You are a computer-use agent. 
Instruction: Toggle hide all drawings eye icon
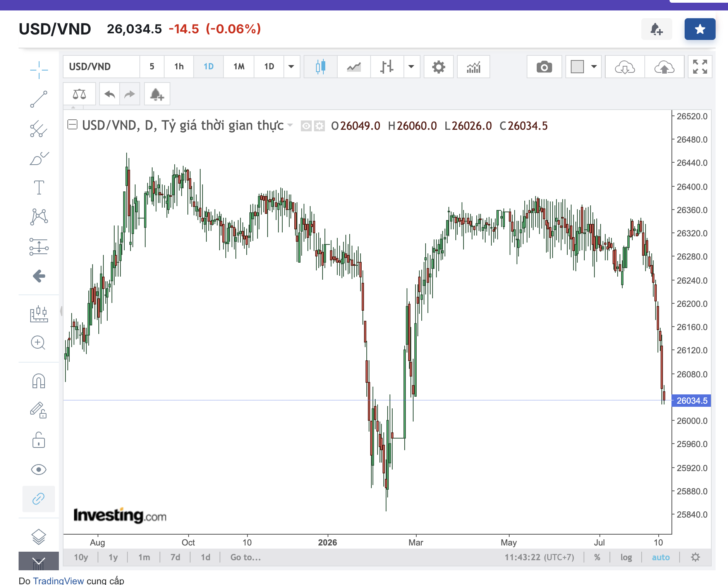[x=39, y=470]
